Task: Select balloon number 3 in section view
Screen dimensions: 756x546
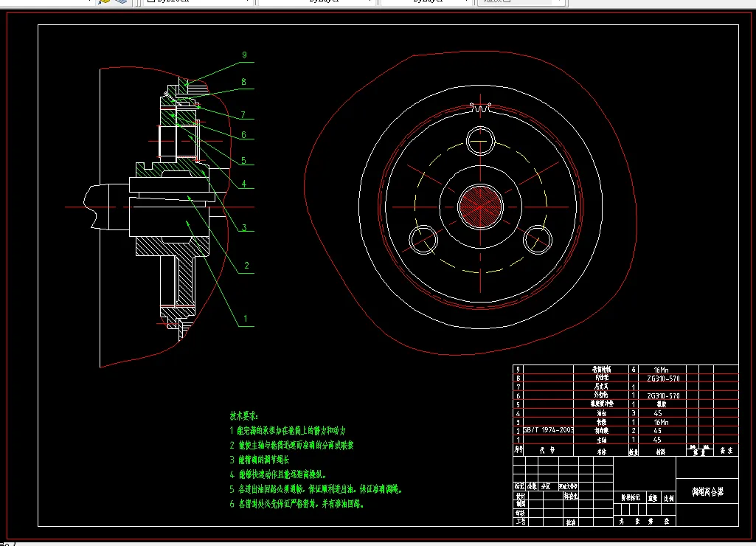Action: (x=244, y=227)
